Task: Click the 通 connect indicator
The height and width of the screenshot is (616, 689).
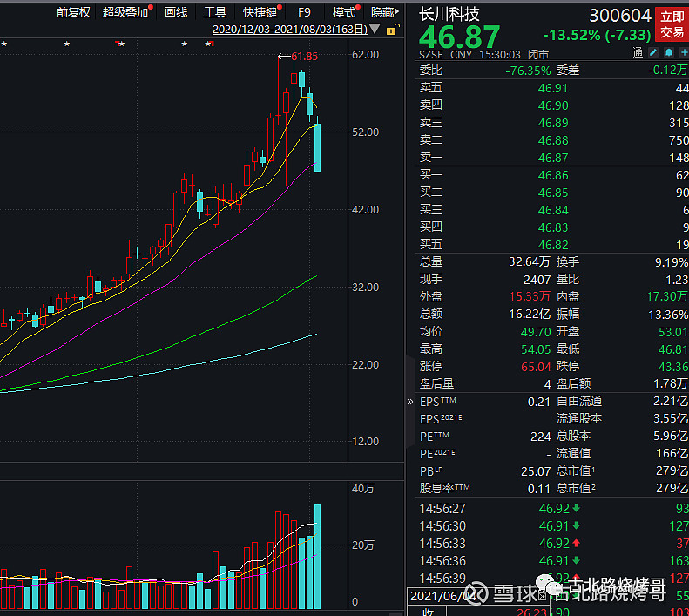Action: coord(638,53)
